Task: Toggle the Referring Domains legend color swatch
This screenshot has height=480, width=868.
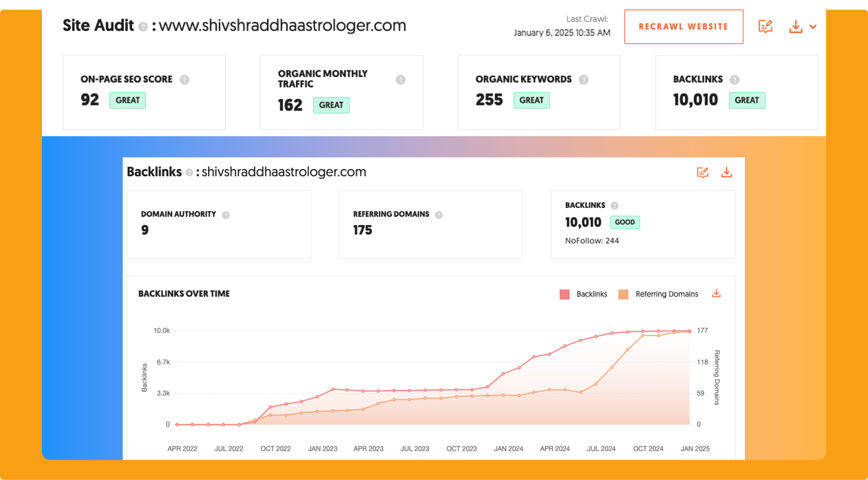Action: (x=623, y=294)
